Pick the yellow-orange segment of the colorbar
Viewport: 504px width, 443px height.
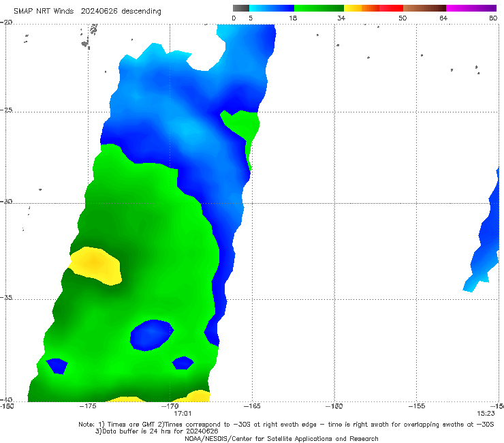point(361,8)
